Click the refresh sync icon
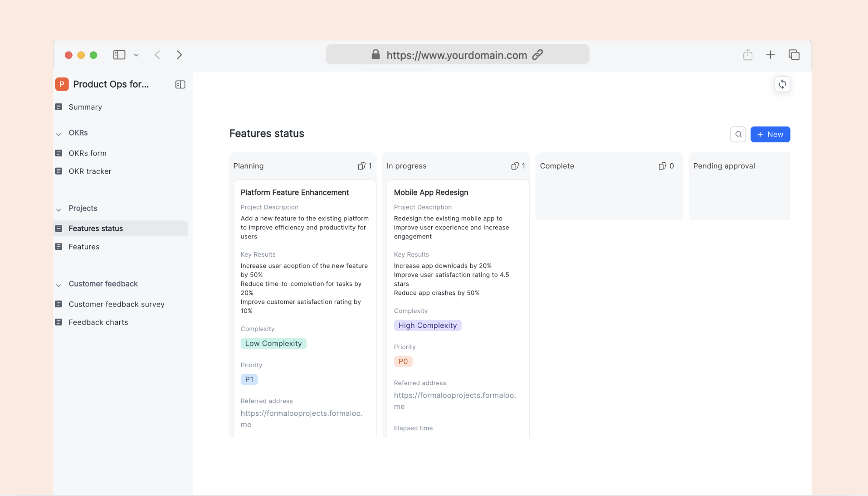Viewport: 868px width, 496px height. [x=782, y=84]
